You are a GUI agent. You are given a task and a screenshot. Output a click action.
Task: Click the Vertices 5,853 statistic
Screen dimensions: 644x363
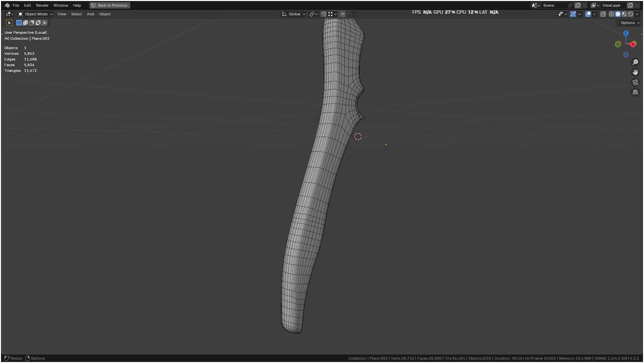tap(19, 53)
